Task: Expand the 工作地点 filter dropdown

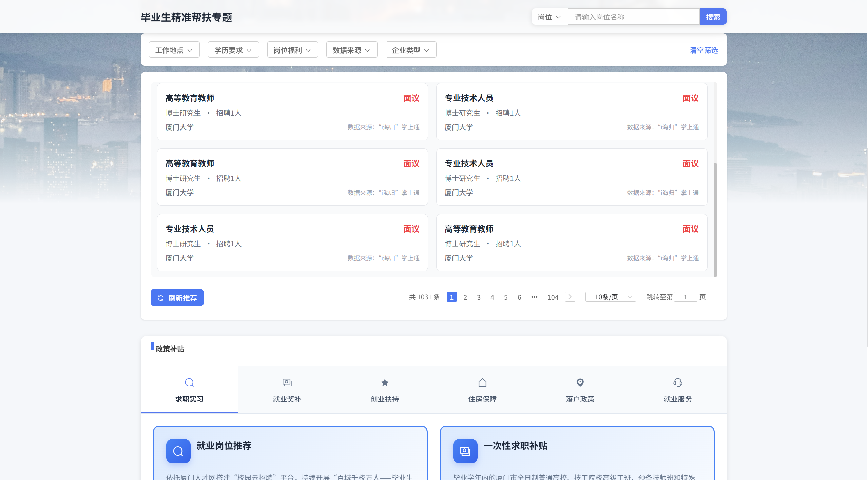Action: 174,50
